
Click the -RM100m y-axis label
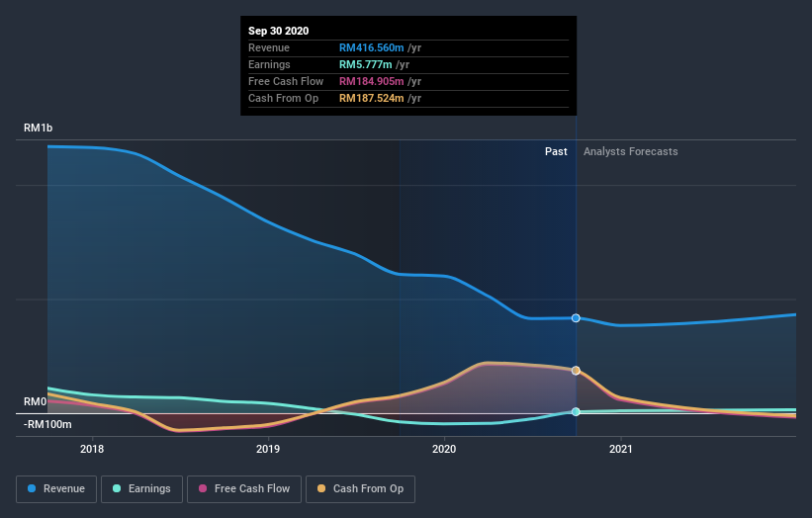47,424
